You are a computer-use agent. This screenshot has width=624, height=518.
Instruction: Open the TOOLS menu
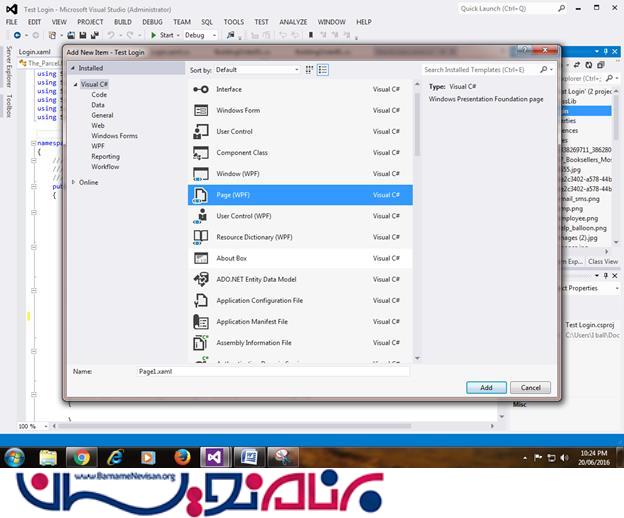(x=234, y=22)
